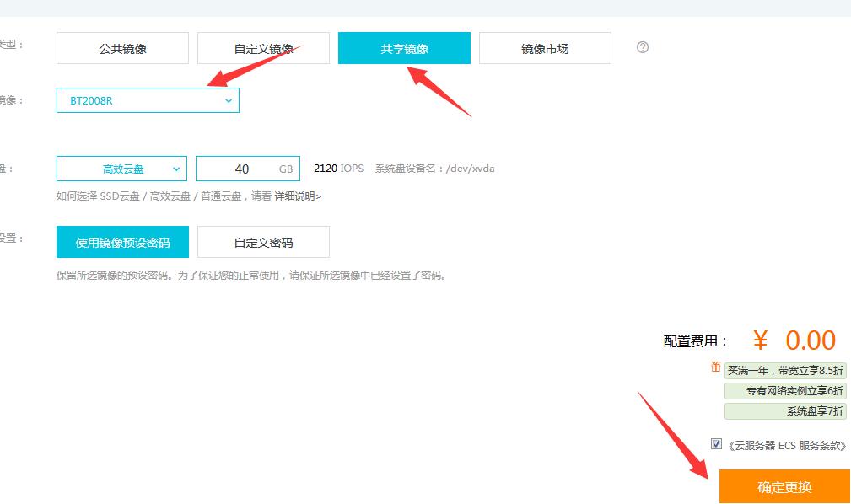The height and width of the screenshot is (504, 851).
Task: Click the 系统盘享7折 promotion tag
Action: [x=784, y=411]
